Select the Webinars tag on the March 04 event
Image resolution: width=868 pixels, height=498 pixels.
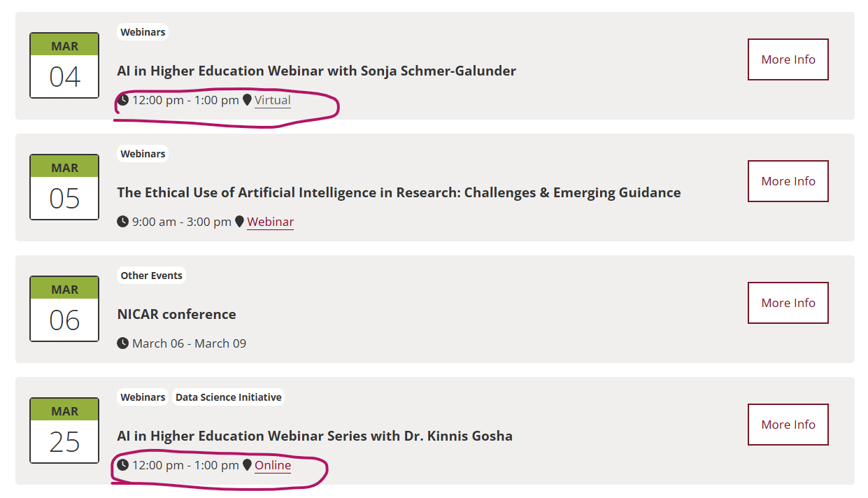tap(143, 32)
